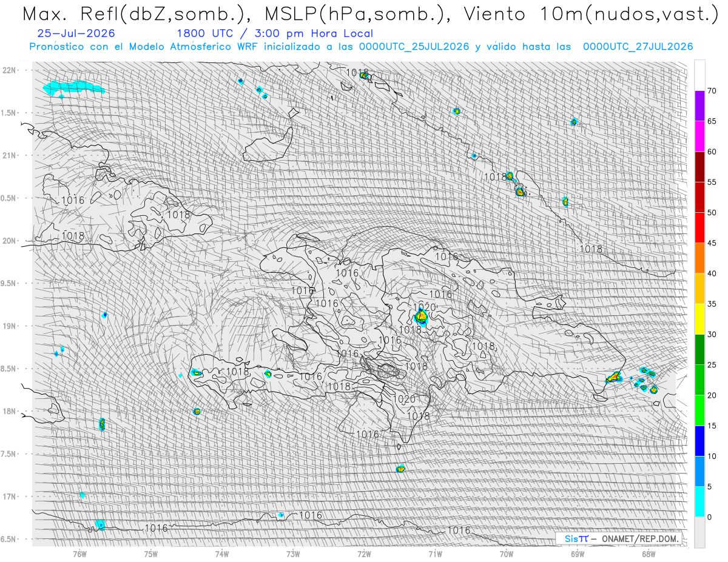Click the '72W' longitude label
Viewport: 728px width, 562px height.
(x=364, y=554)
